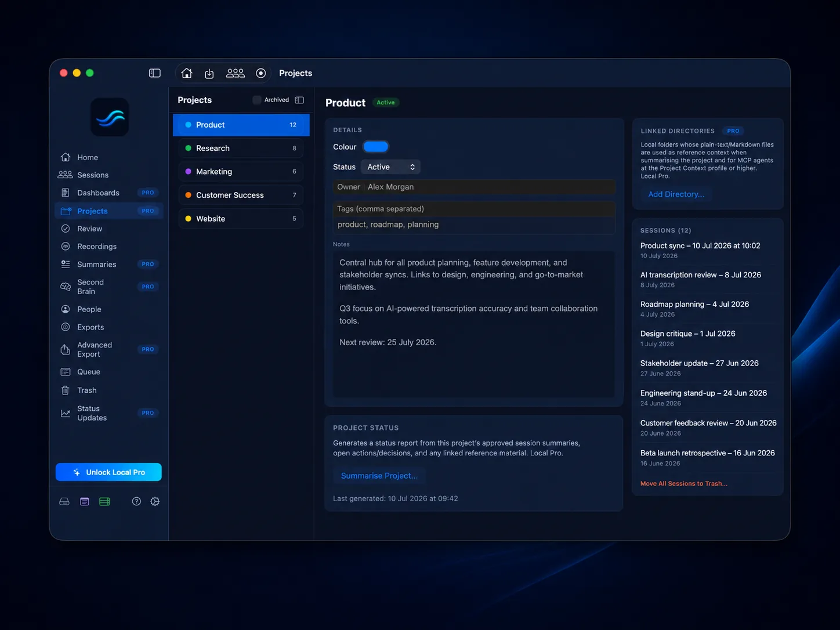The width and height of the screenshot is (840, 630).
Task: Click the import download toolbar icon
Action: click(x=209, y=73)
